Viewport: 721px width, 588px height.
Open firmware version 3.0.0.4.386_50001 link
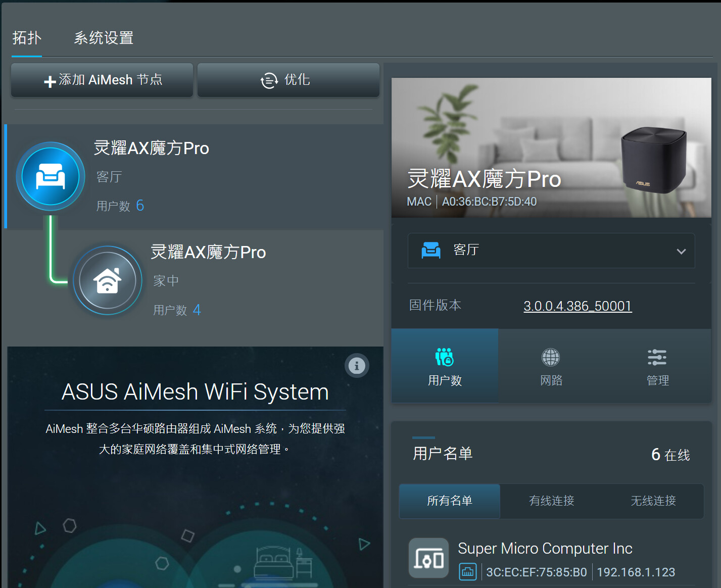click(x=578, y=306)
